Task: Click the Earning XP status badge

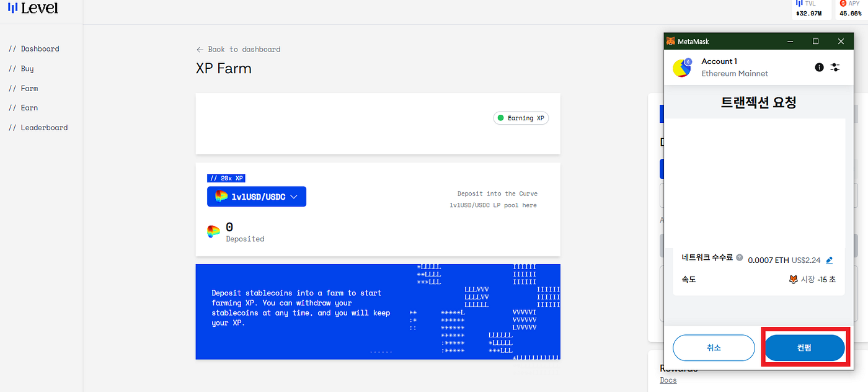Action: pyautogui.click(x=521, y=118)
